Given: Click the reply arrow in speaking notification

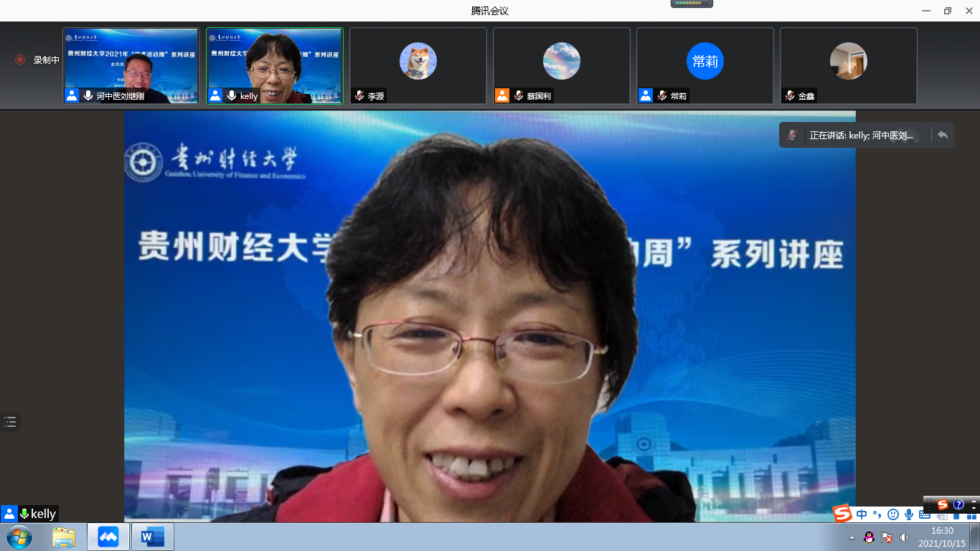Looking at the screenshot, I should (x=943, y=135).
